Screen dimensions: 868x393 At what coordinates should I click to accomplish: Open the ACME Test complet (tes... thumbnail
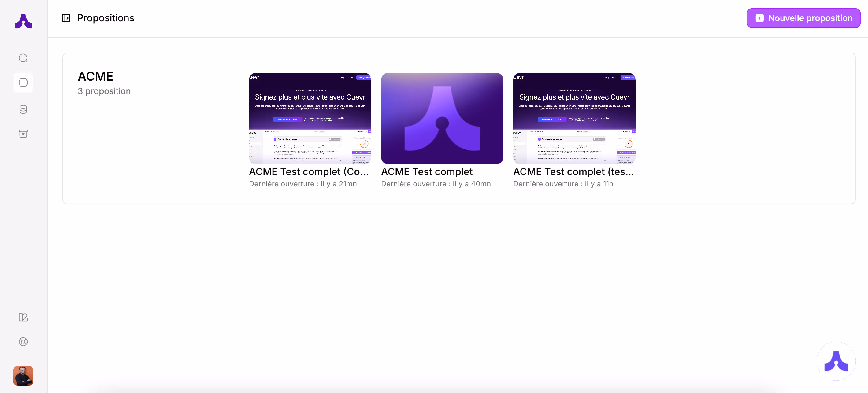[x=574, y=119]
